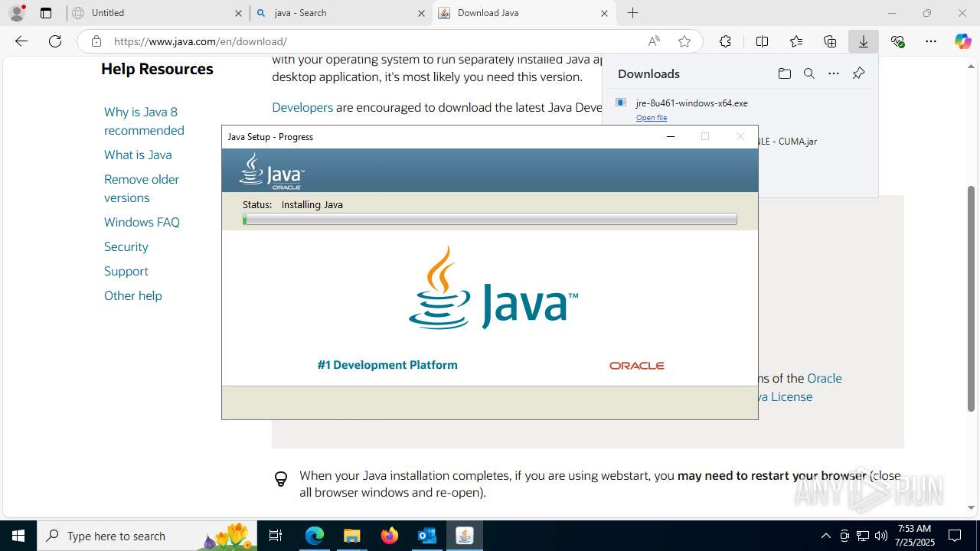Open File Explorer from taskbar
The image size is (980, 551).
[x=351, y=536]
